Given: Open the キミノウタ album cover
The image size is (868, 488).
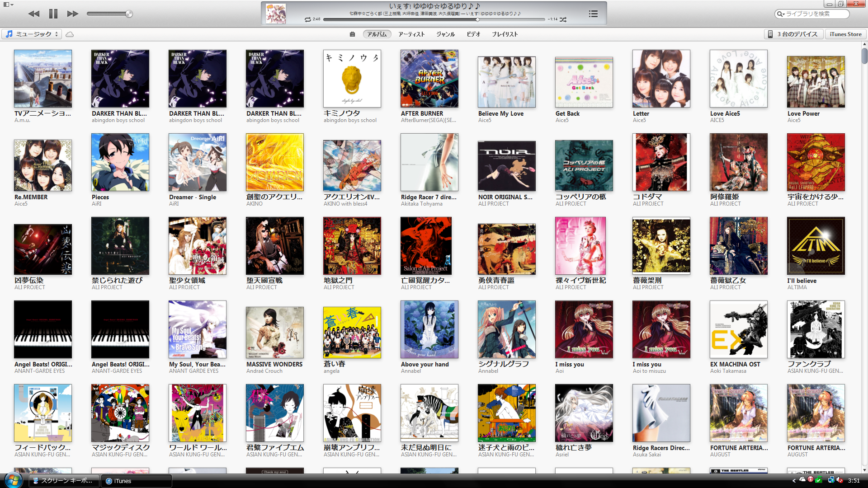Looking at the screenshot, I should (x=352, y=79).
